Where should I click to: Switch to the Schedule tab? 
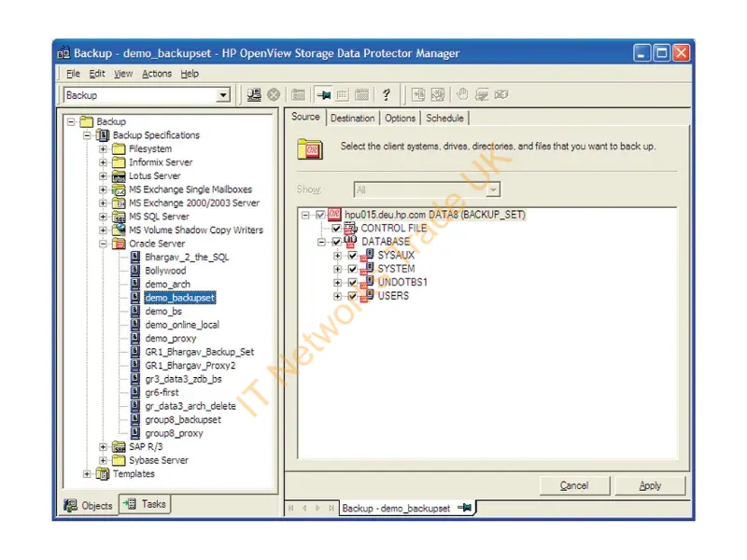point(444,119)
